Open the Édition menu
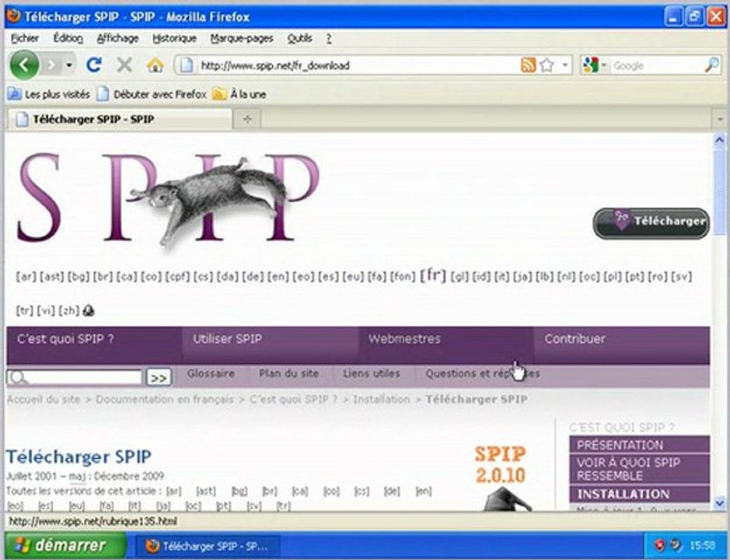 [68, 38]
